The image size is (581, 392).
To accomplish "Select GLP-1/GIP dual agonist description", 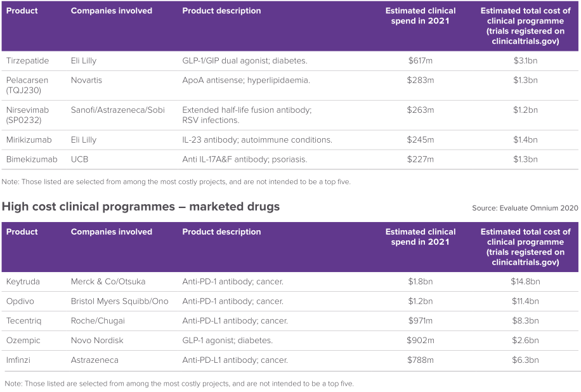I will click(x=245, y=61).
